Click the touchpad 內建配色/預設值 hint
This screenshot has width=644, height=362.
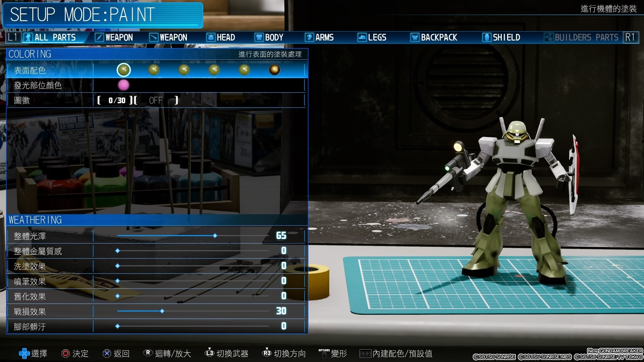tap(396, 353)
